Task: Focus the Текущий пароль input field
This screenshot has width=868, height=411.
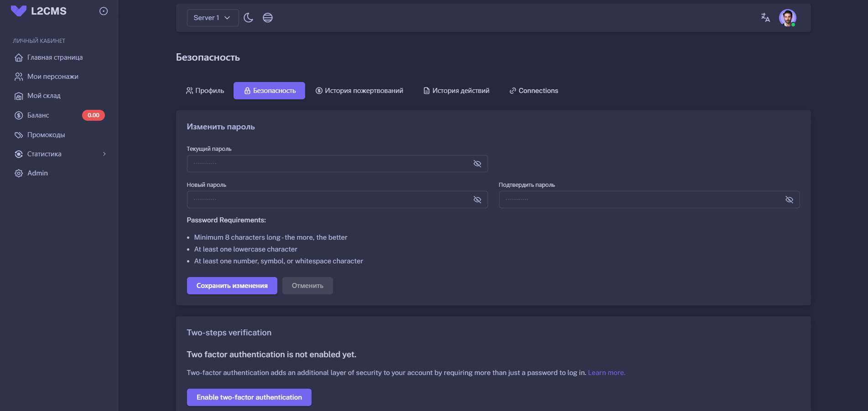Action: [338, 164]
